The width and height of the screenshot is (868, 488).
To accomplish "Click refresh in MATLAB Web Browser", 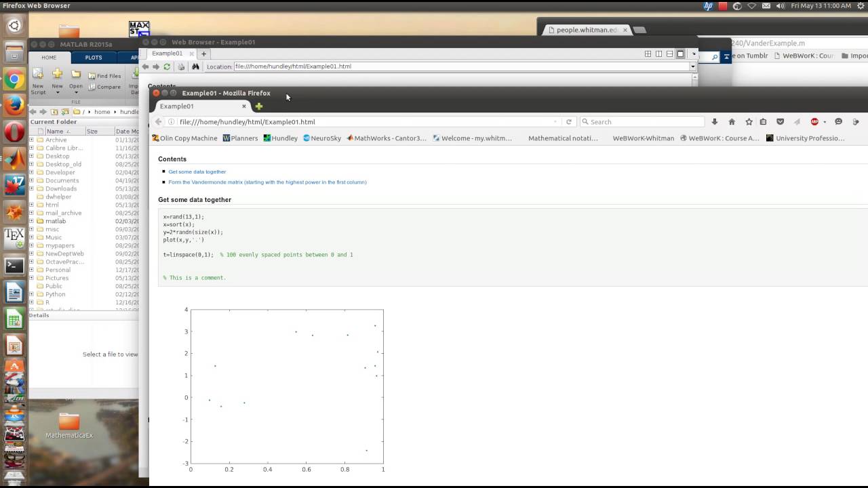I will click(x=167, y=66).
